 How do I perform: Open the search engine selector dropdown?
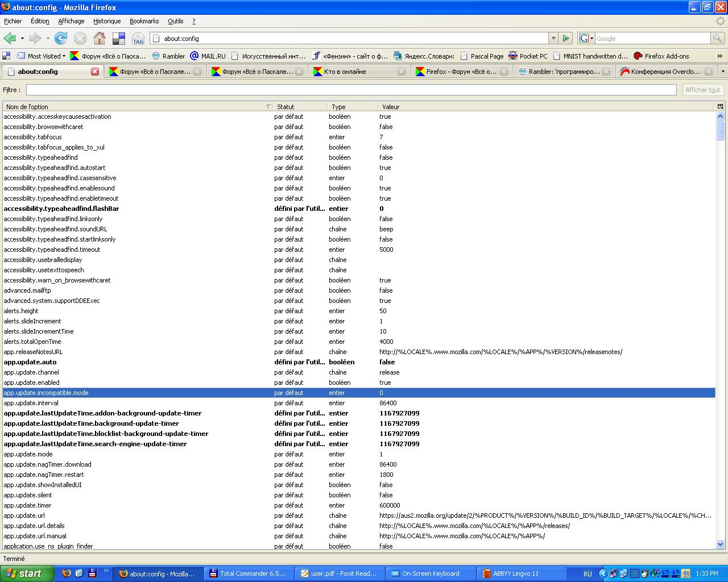pos(586,38)
